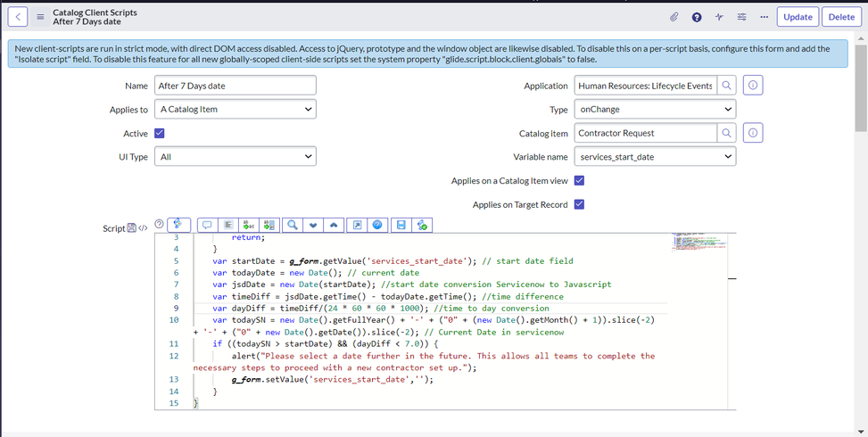Click the code minimap thumbnail
Image resolution: width=868 pixels, height=437 pixels.
click(699, 243)
